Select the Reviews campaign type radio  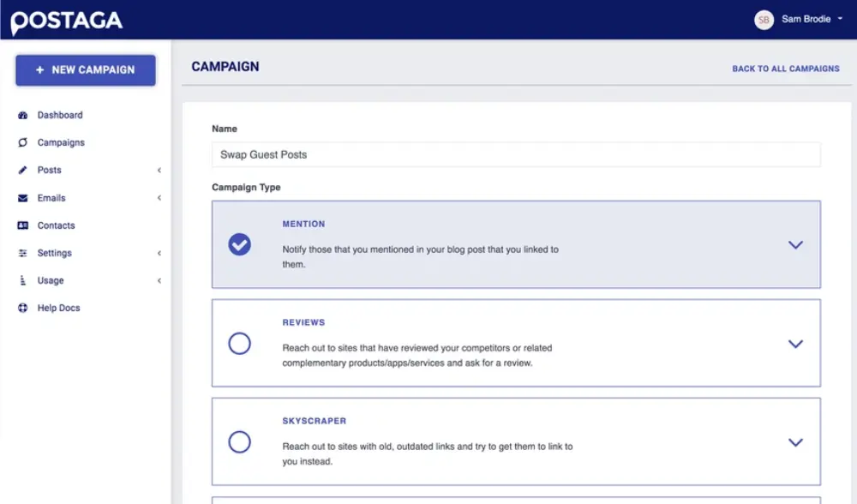tap(240, 344)
